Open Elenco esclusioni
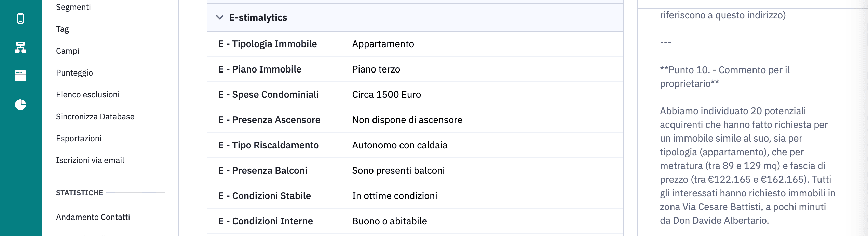 88,95
